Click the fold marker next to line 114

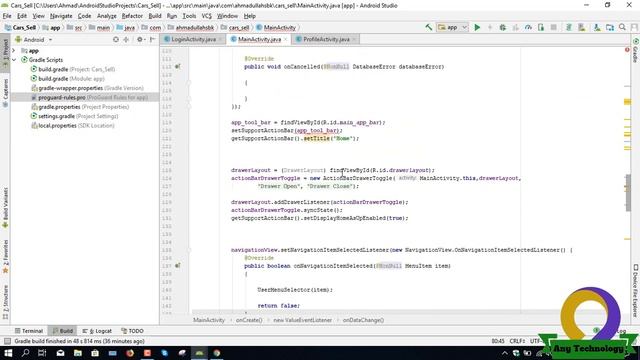coord(189,82)
